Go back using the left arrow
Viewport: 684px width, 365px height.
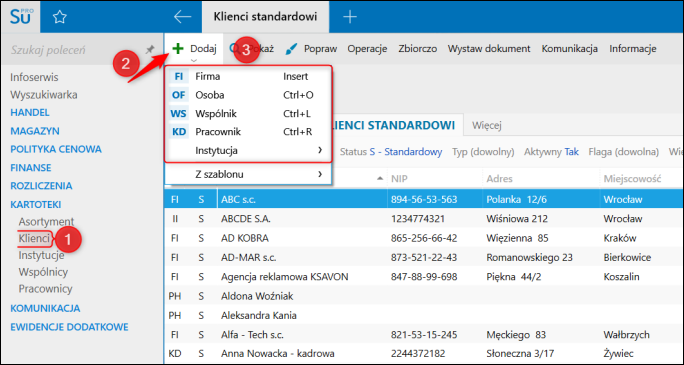coord(182,17)
